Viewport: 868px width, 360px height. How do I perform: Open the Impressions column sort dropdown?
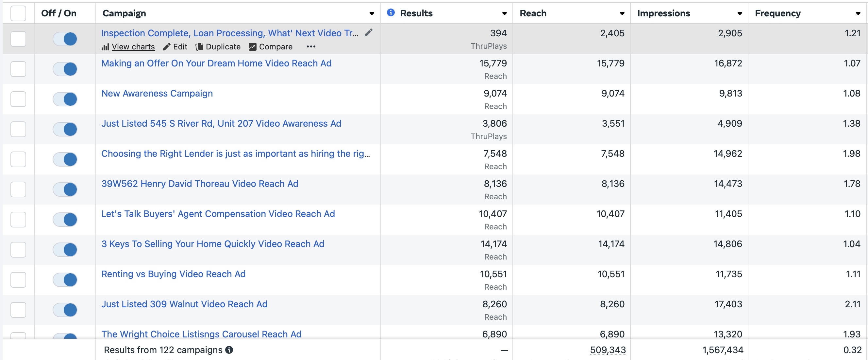740,13
